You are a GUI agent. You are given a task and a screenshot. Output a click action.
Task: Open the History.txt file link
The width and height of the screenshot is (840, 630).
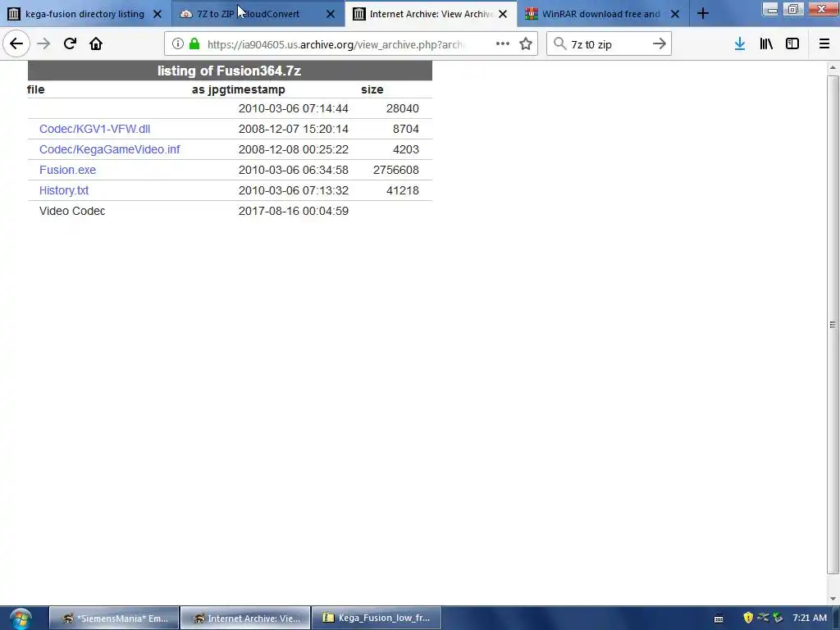(x=64, y=190)
